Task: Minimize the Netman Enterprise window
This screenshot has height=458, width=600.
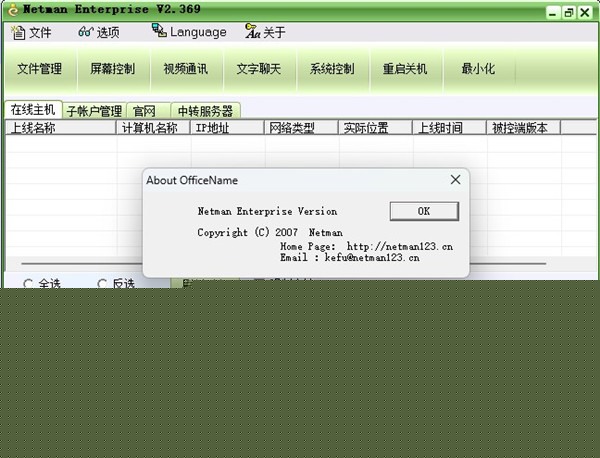Action: click(553, 13)
